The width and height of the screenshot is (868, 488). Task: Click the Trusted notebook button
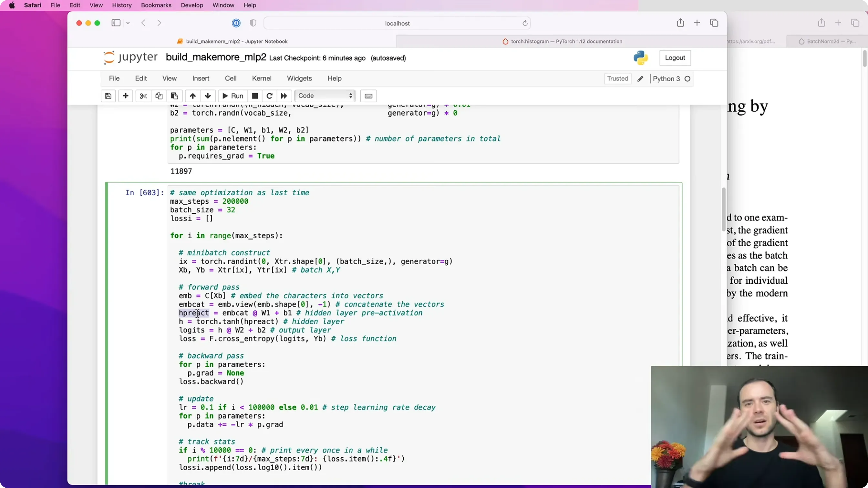pos(618,79)
